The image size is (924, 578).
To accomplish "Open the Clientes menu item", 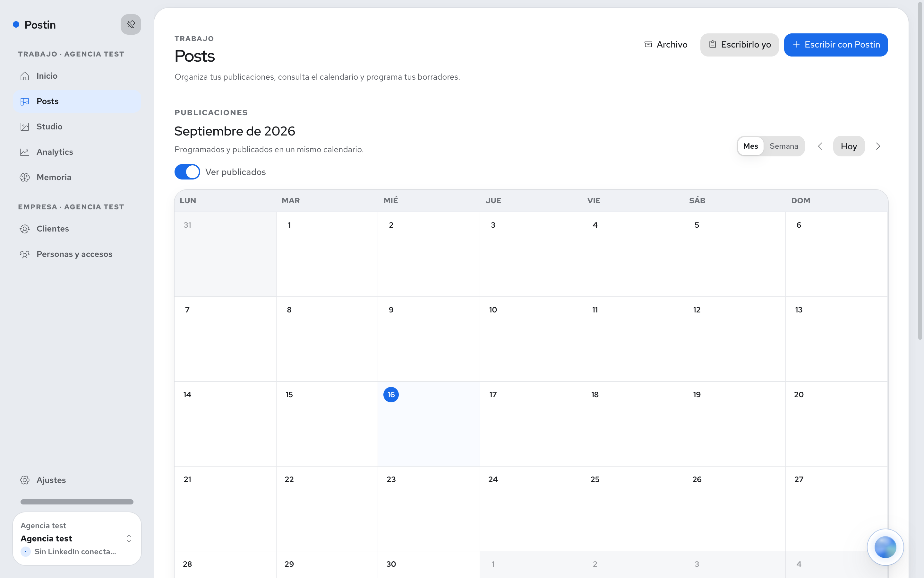I will (77, 229).
